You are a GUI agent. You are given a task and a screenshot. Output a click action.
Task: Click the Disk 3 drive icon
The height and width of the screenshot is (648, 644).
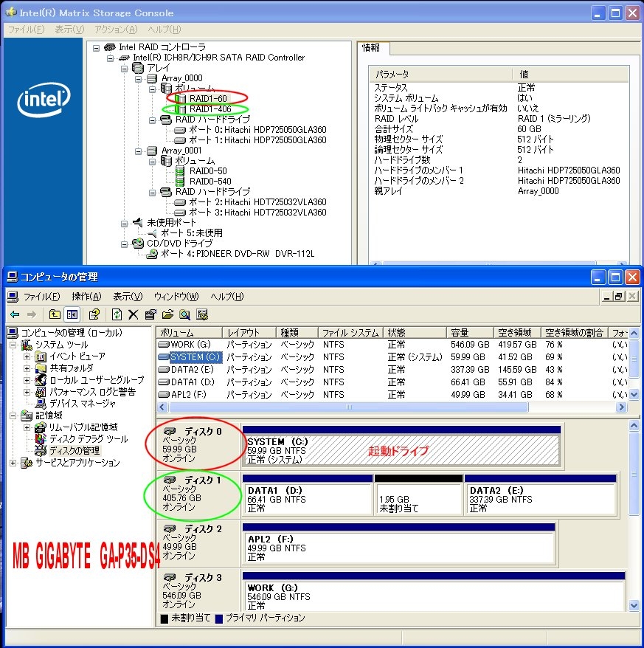click(170, 577)
